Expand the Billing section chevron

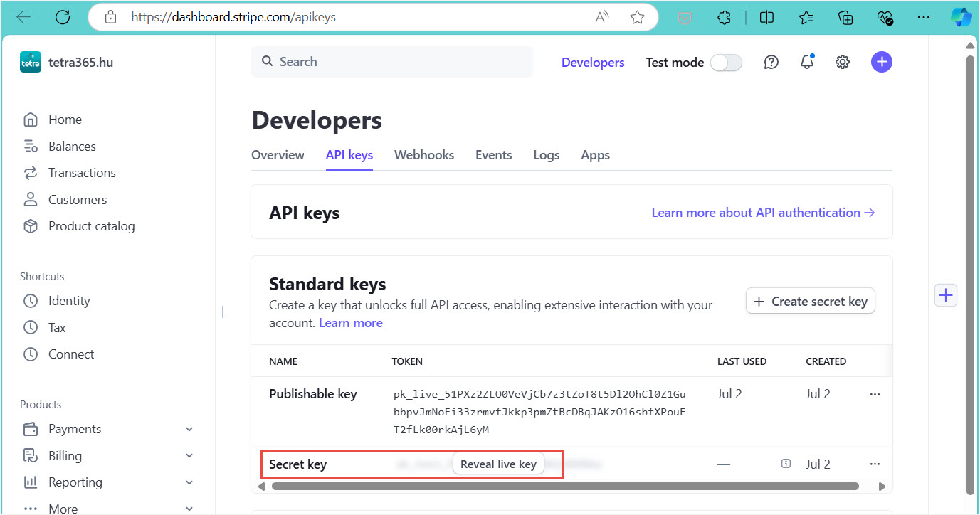point(189,456)
